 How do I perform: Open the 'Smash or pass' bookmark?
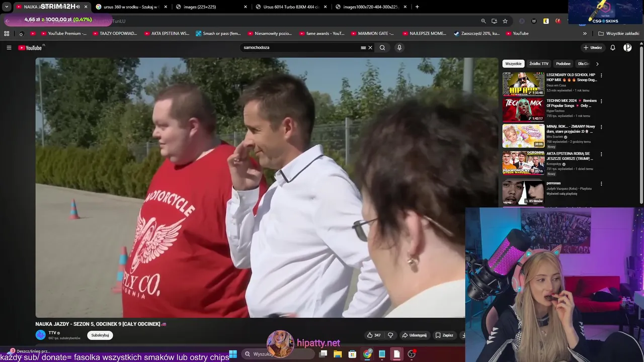point(218,34)
